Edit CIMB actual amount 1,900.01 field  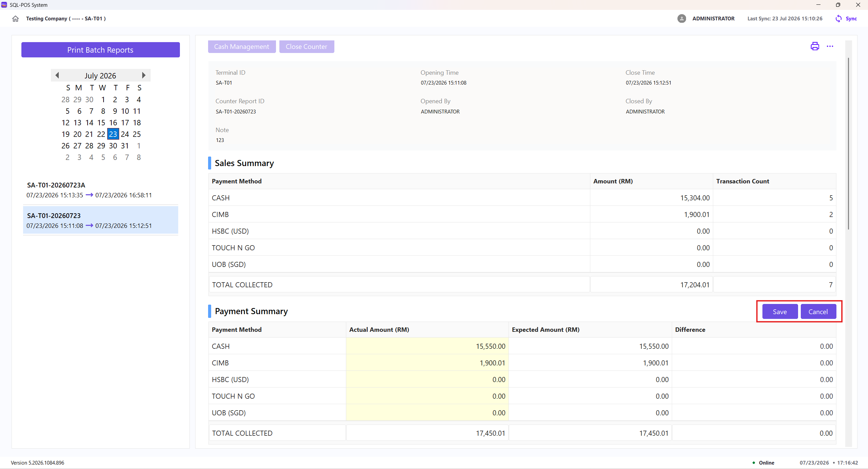pyautogui.click(x=427, y=363)
